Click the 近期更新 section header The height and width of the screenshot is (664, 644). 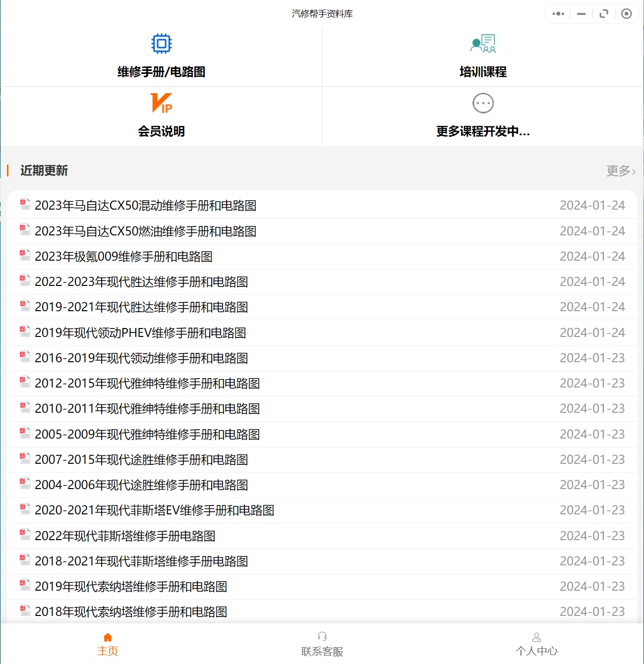pos(44,171)
